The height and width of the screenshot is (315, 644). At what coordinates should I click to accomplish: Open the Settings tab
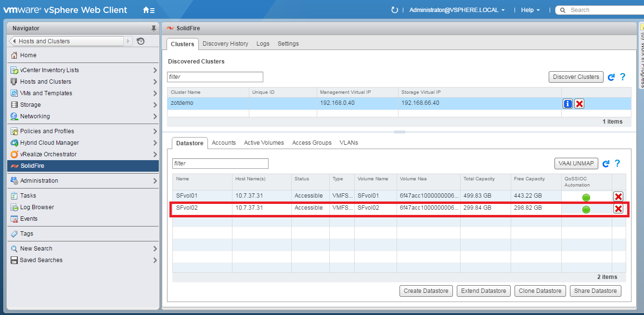click(288, 44)
